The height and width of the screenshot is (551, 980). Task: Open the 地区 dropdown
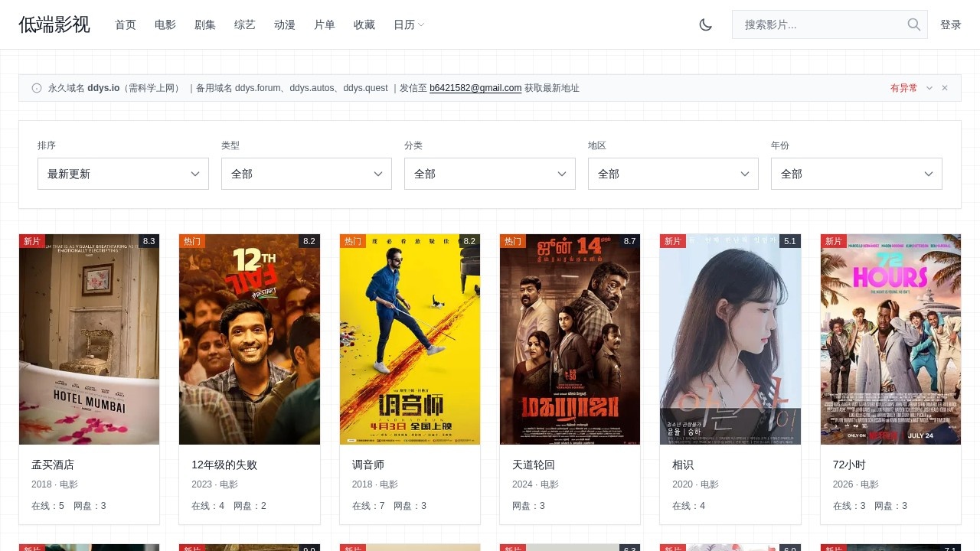coord(673,174)
